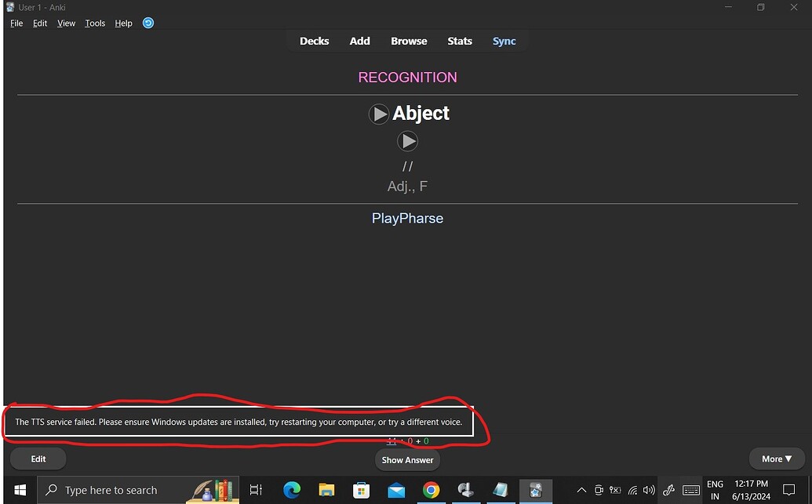Play audio for the word Abject
This screenshot has height=504, width=812.
379,114
